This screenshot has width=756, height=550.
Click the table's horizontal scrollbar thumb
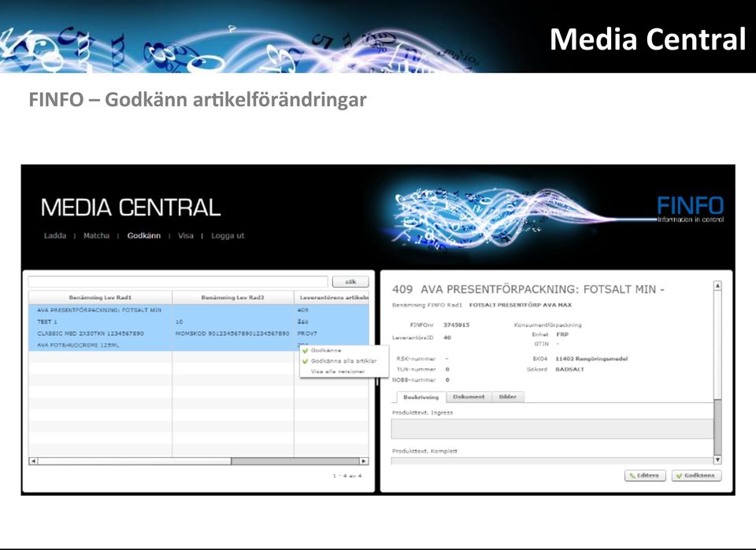click(x=295, y=461)
